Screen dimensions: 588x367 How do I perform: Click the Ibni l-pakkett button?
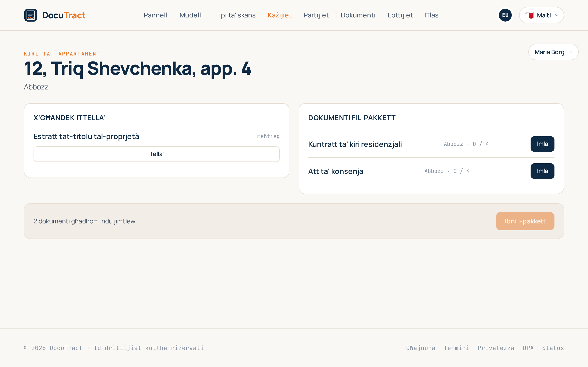tap(525, 221)
